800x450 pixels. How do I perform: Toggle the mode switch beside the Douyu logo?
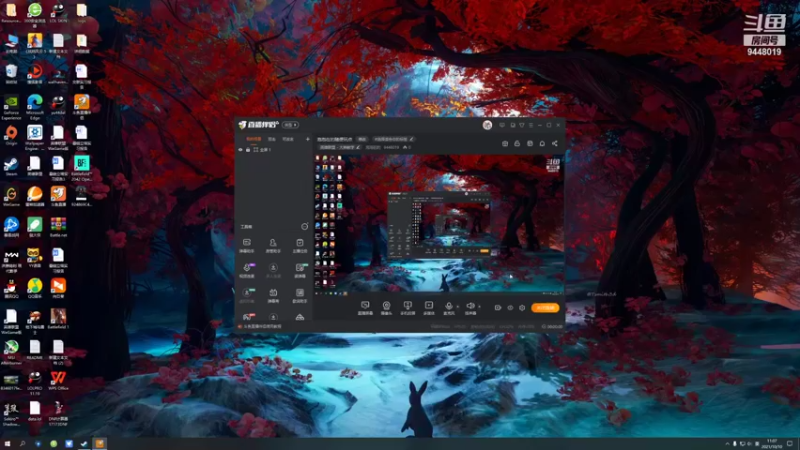[291, 125]
